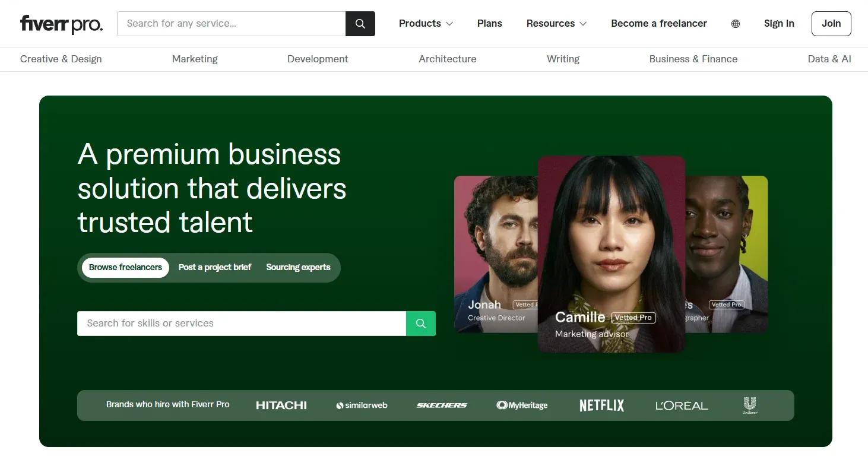
Task: Click the Netflix brand logo
Action: click(601, 405)
